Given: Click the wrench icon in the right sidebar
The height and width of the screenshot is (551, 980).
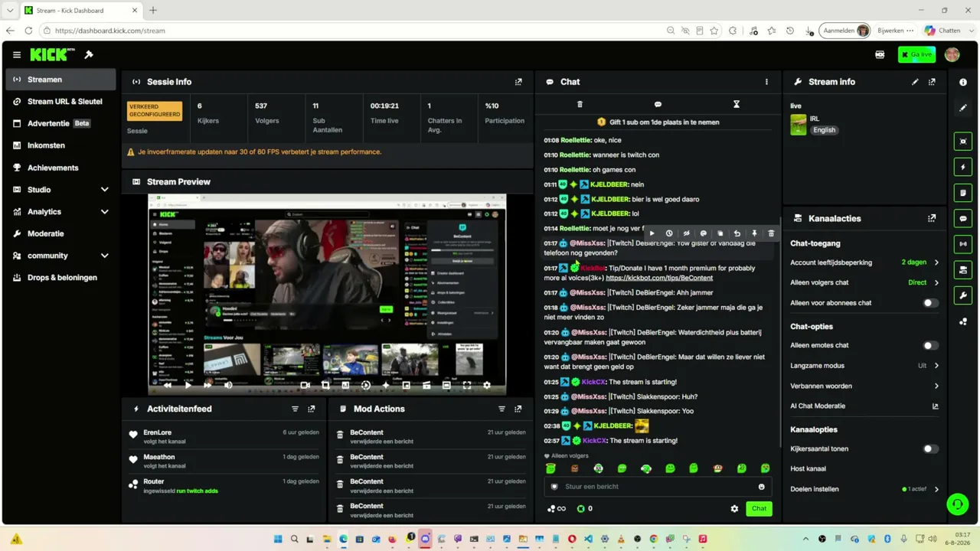Looking at the screenshot, I should coord(963,295).
